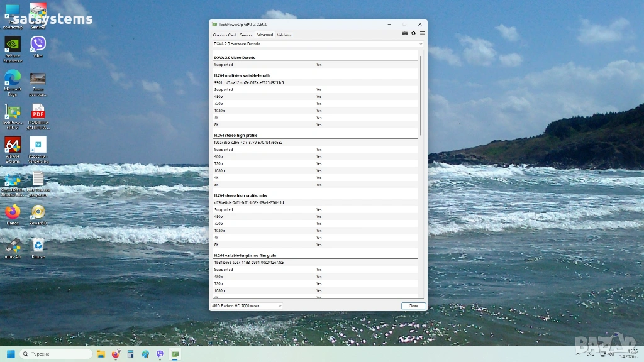Viewport: 644px width, 362px height.
Task: Open the GPU-Z hamburger menu
Action: point(422,33)
